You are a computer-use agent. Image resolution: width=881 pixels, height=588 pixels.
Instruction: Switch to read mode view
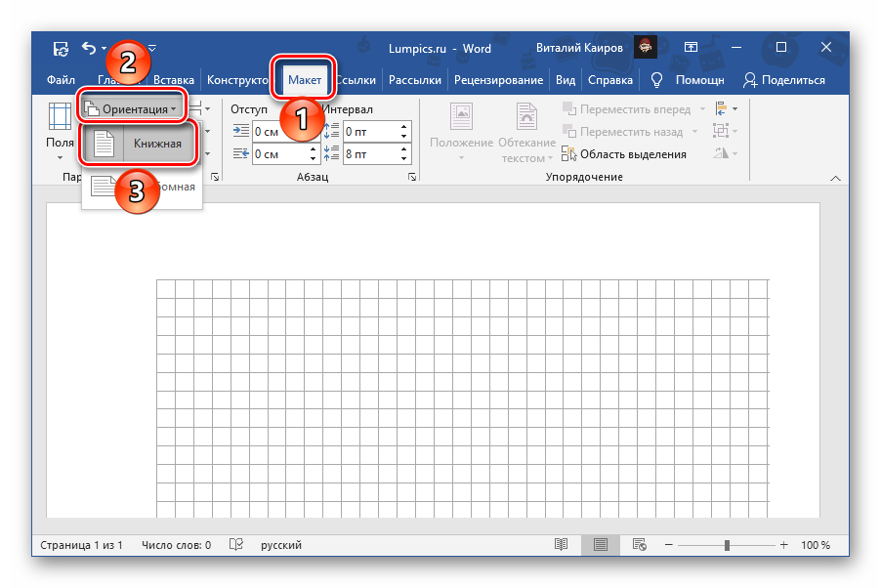561,544
